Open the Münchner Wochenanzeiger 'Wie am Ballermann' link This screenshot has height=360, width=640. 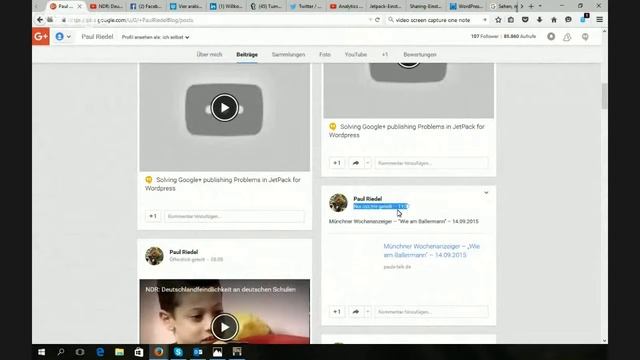pos(431,251)
